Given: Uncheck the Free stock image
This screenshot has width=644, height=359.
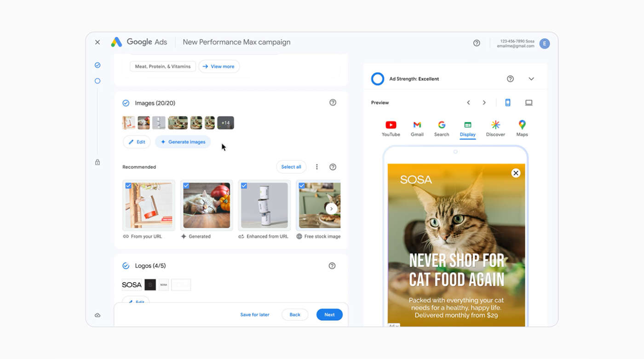Looking at the screenshot, I should click(302, 186).
